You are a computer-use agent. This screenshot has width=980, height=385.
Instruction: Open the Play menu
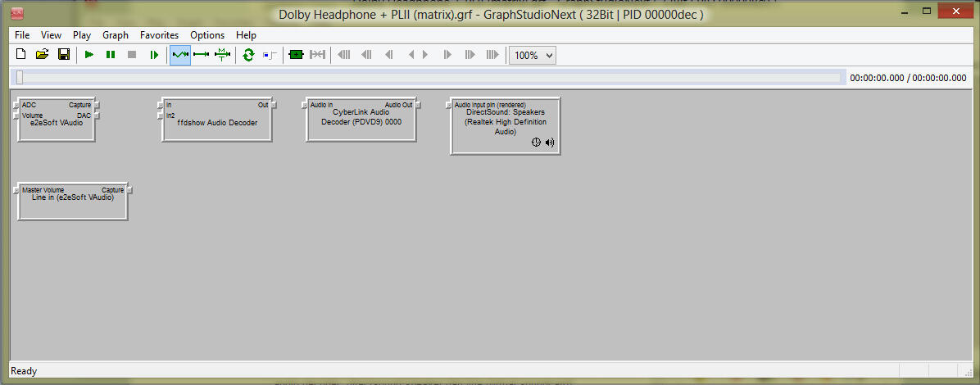pyautogui.click(x=82, y=35)
